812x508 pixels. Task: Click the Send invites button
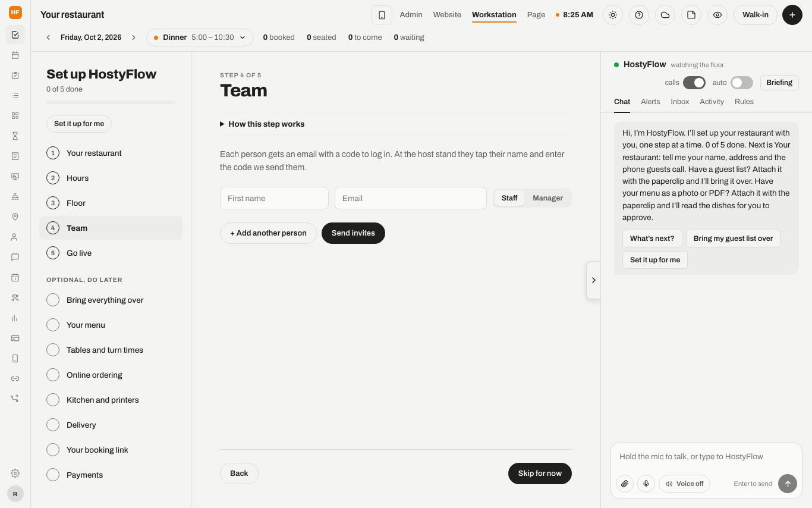(353, 233)
